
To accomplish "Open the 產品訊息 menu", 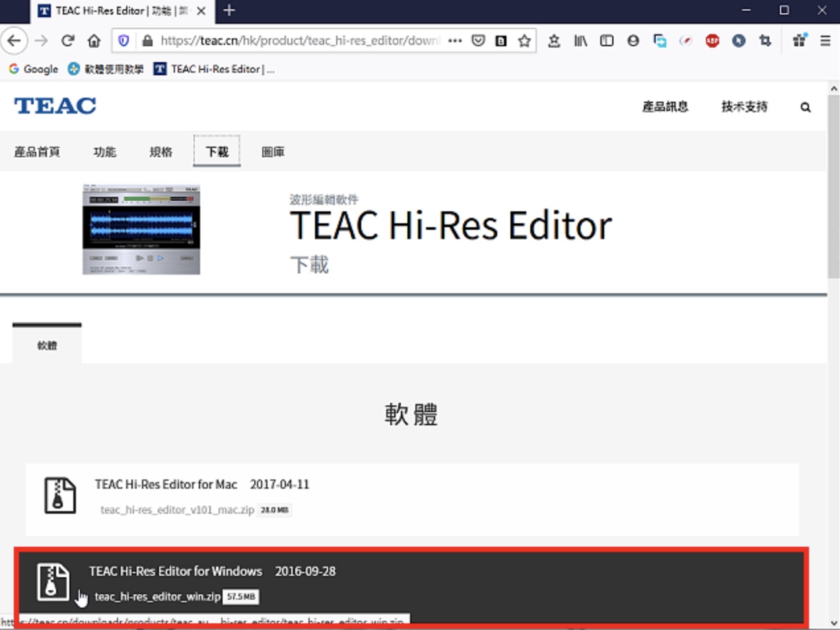I will tap(665, 106).
